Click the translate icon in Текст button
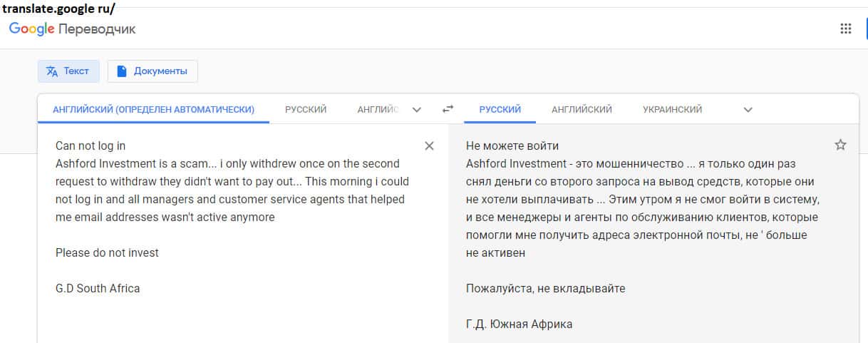This screenshot has width=868, height=343. pos(51,71)
